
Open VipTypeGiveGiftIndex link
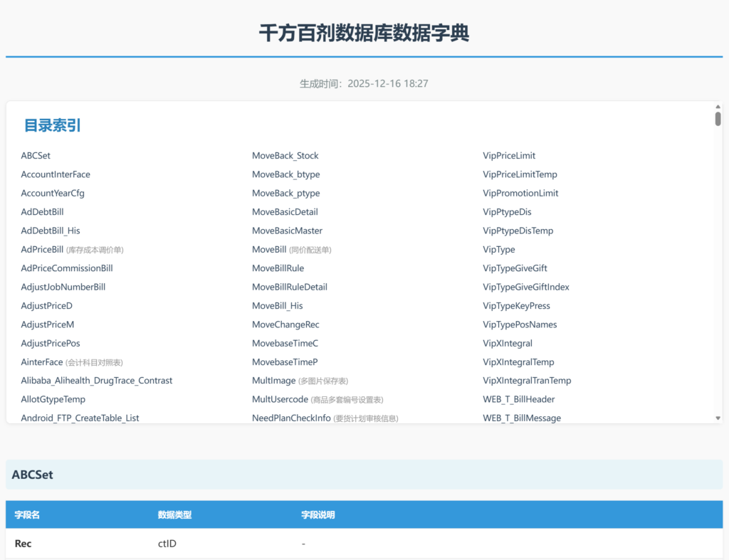pos(526,287)
